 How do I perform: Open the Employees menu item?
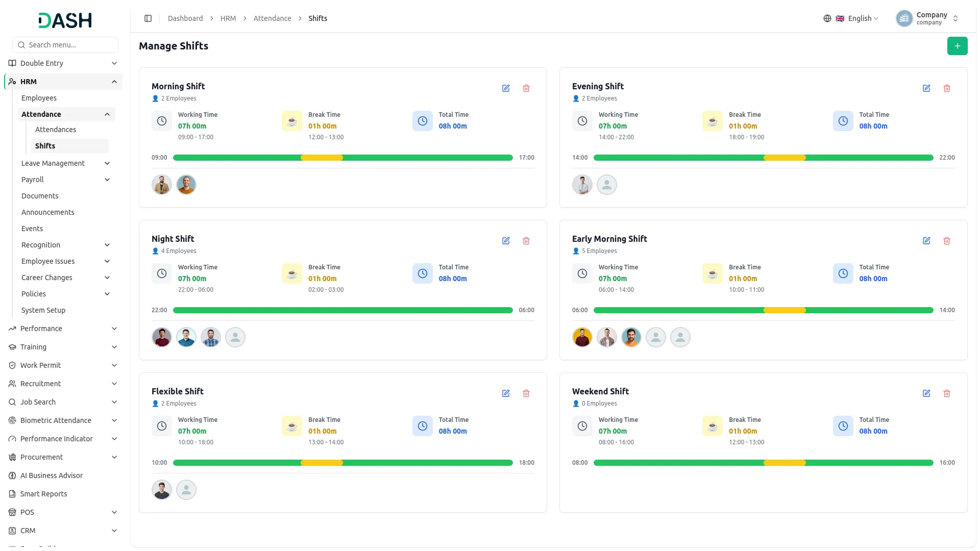click(x=39, y=98)
